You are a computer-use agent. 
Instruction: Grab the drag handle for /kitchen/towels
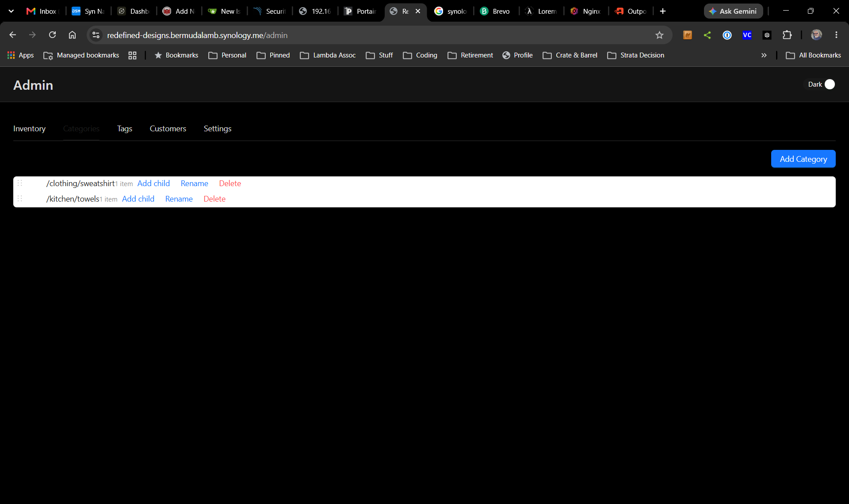pos(20,199)
